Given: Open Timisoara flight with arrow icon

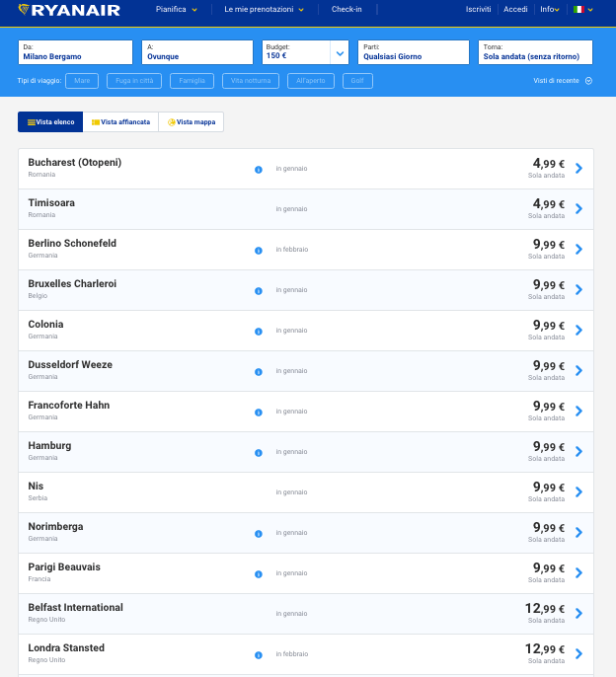Looking at the screenshot, I should (578, 208).
